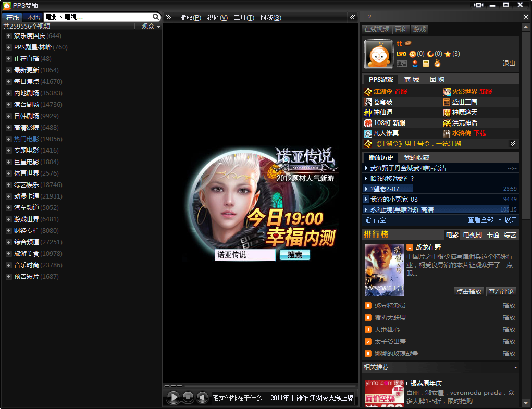
Task: Click the moon level icon
Action: pos(430,54)
